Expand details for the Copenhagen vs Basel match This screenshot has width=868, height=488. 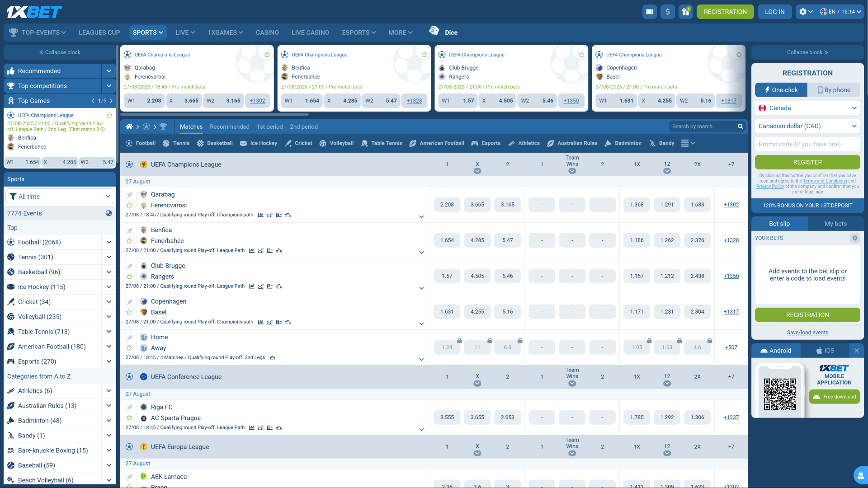[x=421, y=324]
